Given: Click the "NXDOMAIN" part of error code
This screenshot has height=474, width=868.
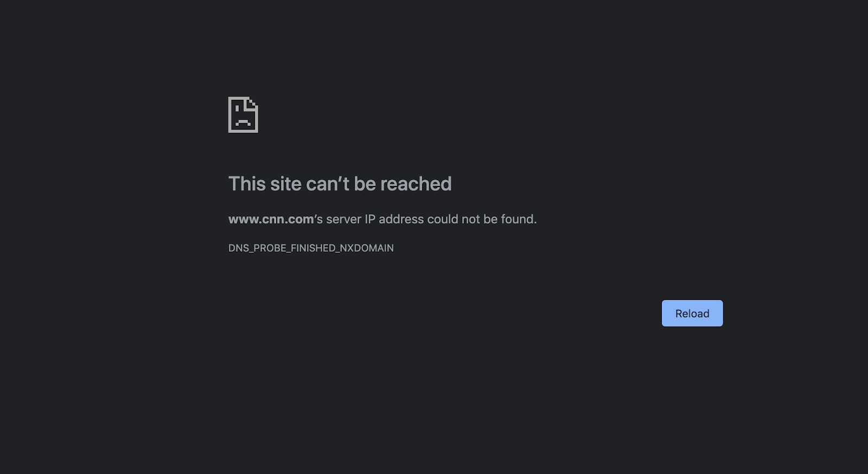Looking at the screenshot, I should pos(367,248).
